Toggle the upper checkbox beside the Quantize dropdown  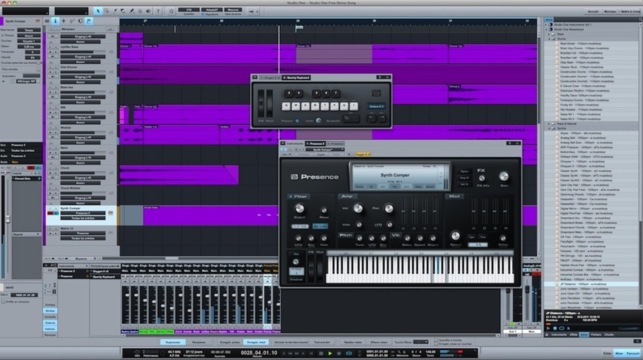(x=436, y=340)
